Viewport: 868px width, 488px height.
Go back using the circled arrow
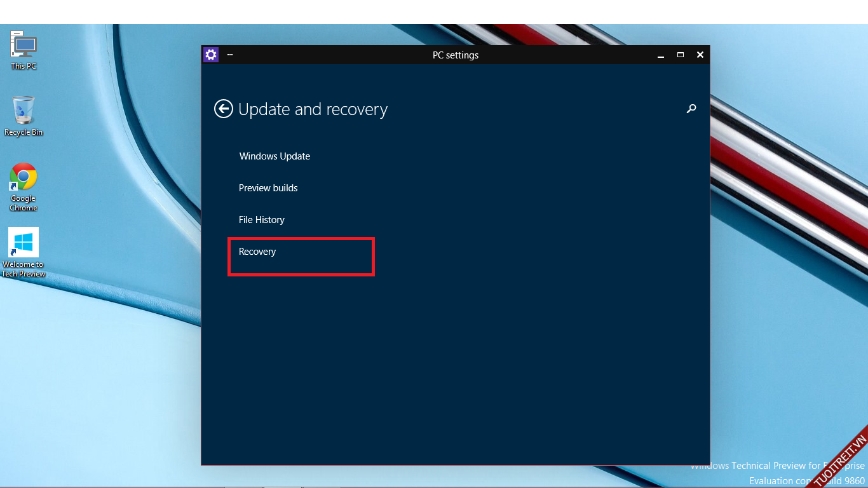tap(224, 109)
